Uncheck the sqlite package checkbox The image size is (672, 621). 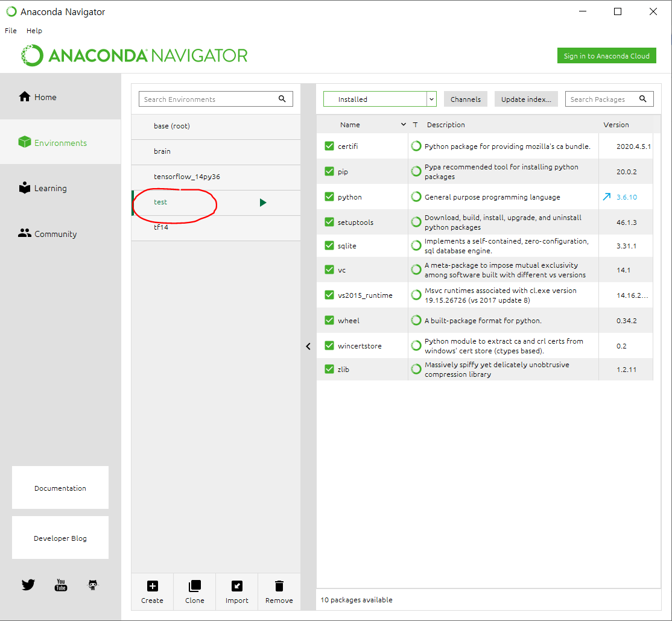[x=329, y=245]
